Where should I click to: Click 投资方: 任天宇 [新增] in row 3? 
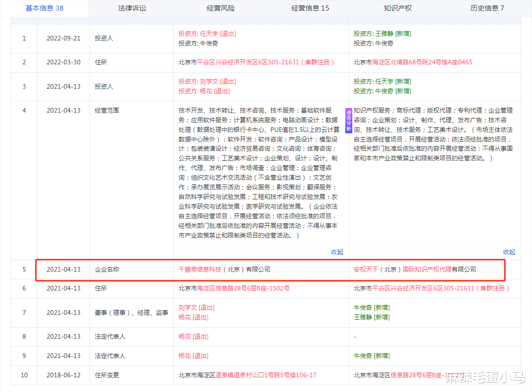click(383, 81)
